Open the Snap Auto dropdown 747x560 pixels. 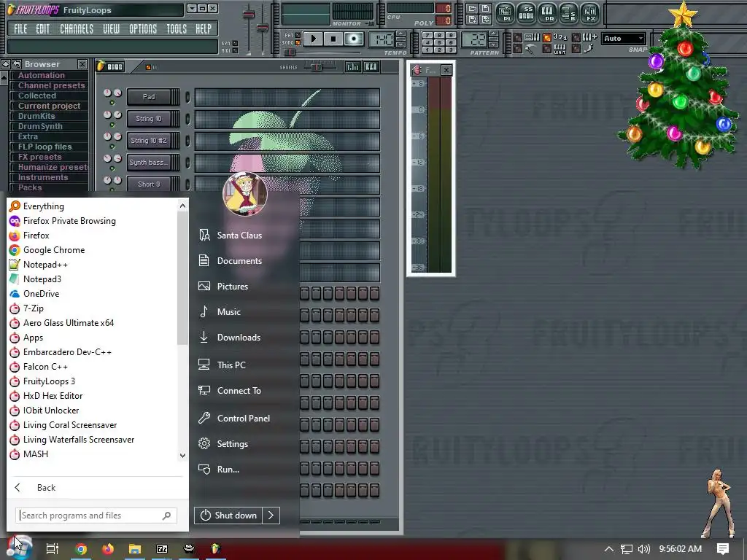(x=624, y=38)
